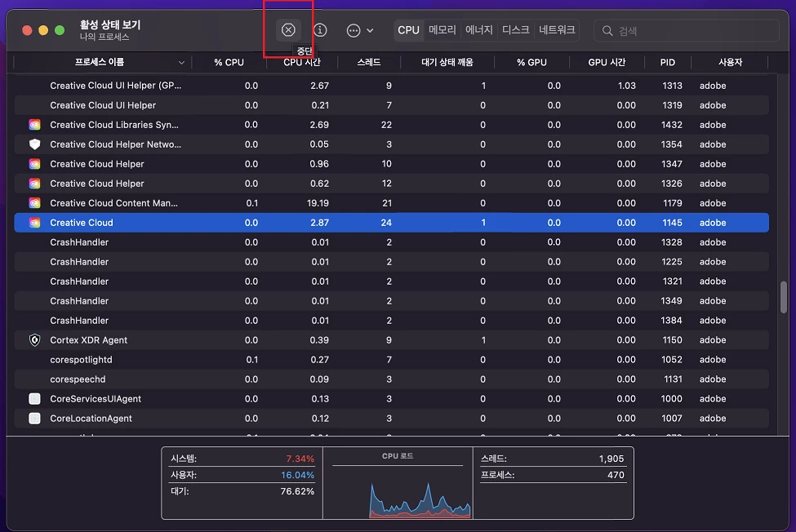The width and height of the screenshot is (796, 532).
Task: Click the selected Creative Cloud row icon
Action: click(34, 223)
